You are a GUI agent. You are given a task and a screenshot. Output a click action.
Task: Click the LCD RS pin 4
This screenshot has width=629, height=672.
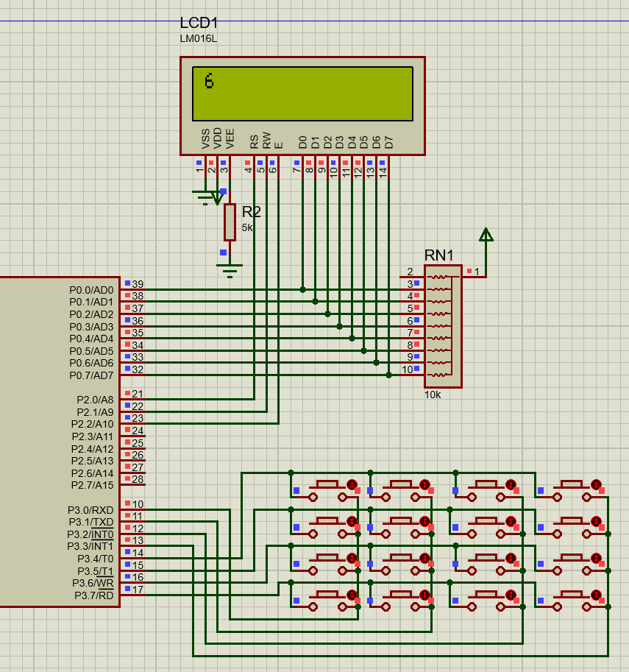click(248, 170)
